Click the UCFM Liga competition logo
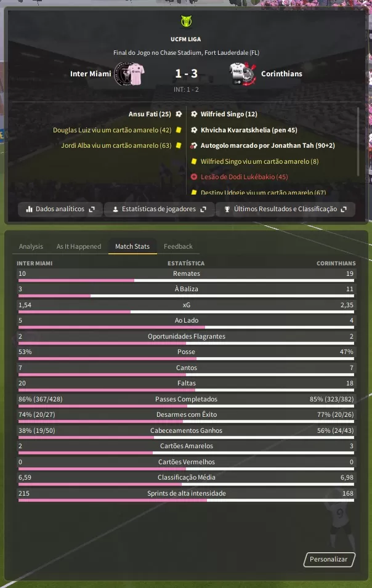The width and height of the screenshot is (372, 588). [186, 22]
